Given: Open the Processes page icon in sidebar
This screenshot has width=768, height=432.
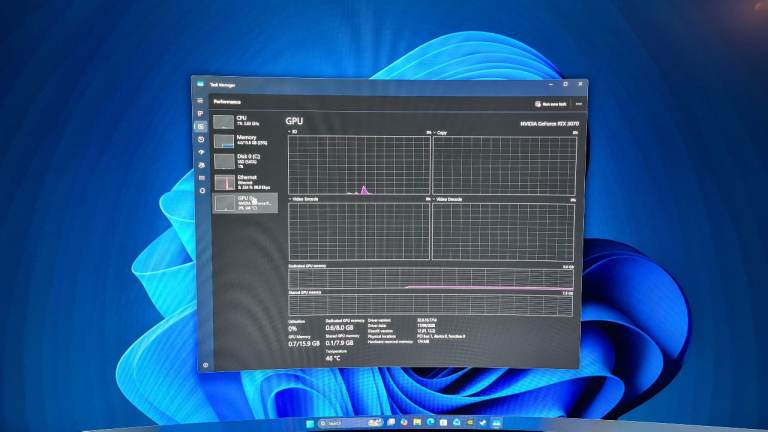Looking at the screenshot, I should pyautogui.click(x=200, y=114).
